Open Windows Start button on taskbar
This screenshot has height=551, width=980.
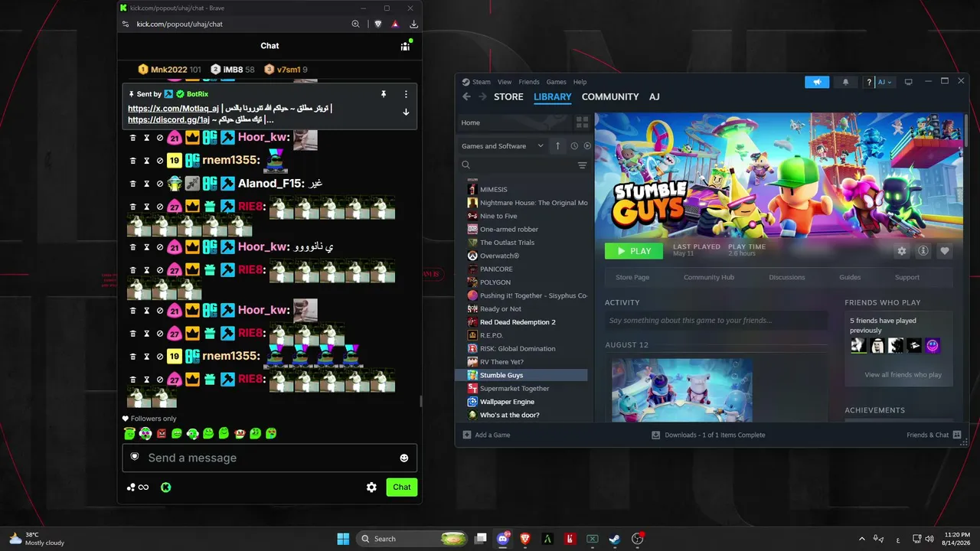[343, 539]
